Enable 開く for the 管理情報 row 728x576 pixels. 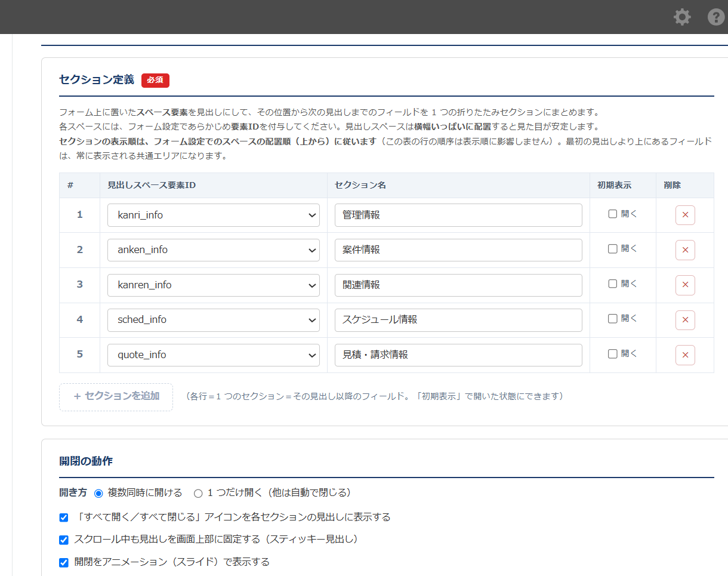point(612,214)
